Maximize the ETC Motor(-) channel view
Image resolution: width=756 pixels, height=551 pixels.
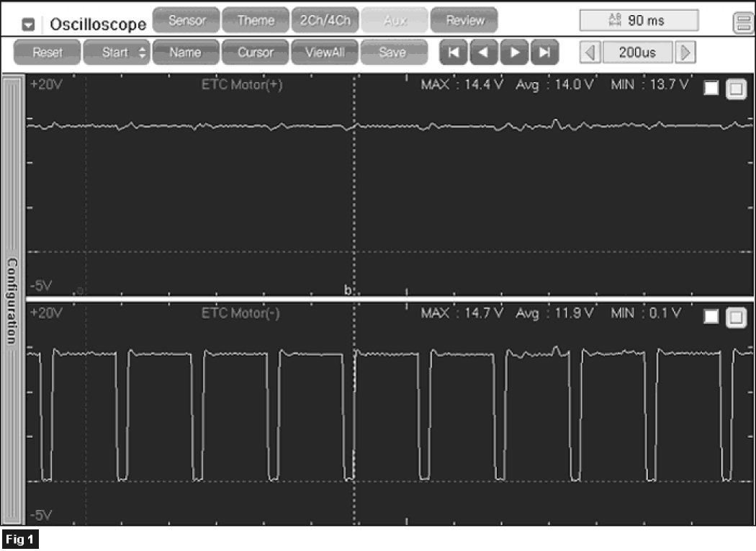tap(735, 318)
